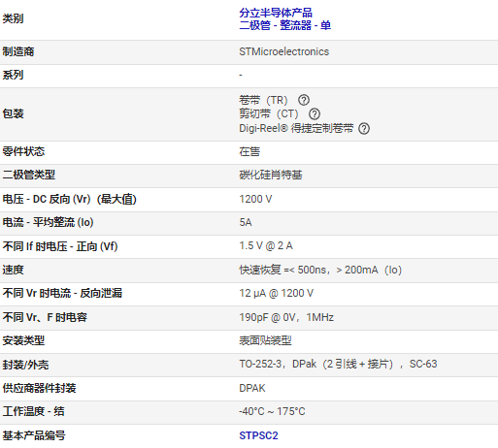Screen dimensions: 498x448
Task: Open the 二极管 - 整流器 - 单 link
Action: click(284, 25)
